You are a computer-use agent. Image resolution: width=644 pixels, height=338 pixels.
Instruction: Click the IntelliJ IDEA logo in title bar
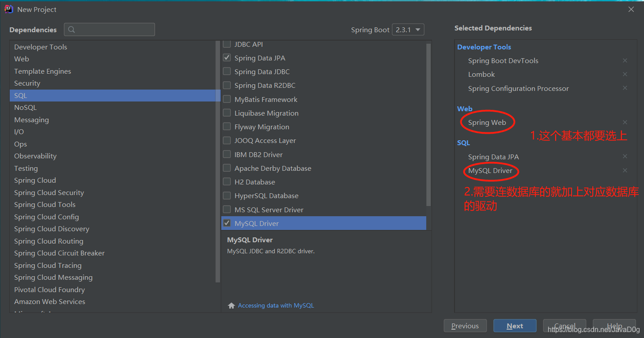(8, 9)
